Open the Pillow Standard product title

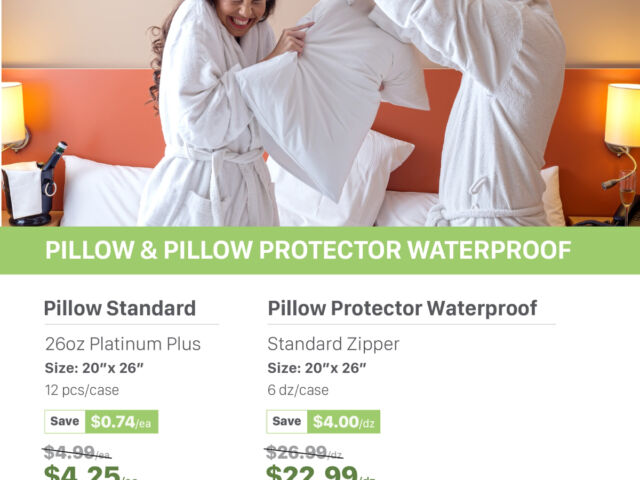(120, 308)
